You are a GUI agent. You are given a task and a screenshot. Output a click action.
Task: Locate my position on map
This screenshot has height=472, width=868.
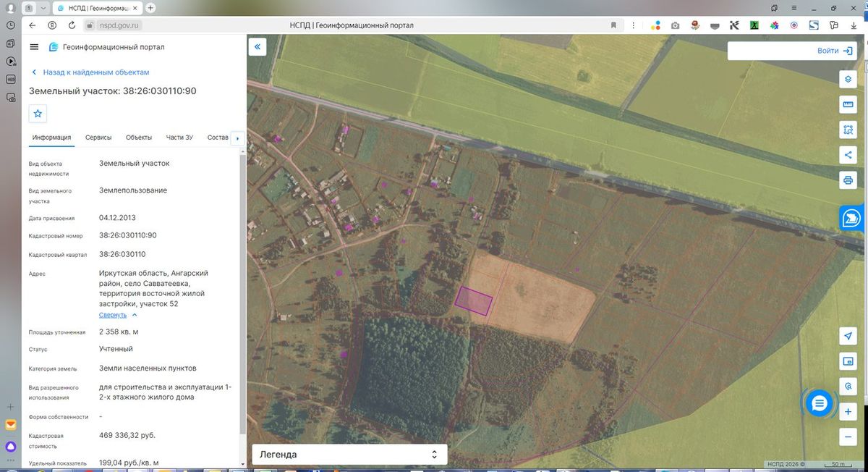coord(848,336)
